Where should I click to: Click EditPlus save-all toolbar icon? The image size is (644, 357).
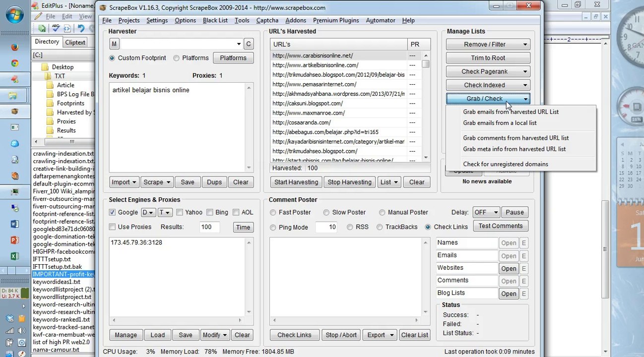(42, 29)
